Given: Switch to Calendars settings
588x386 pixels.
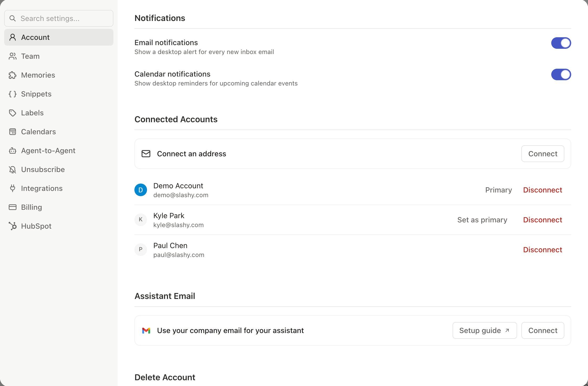Looking at the screenshot, I should pyautogui.click(x=59, y=132).
